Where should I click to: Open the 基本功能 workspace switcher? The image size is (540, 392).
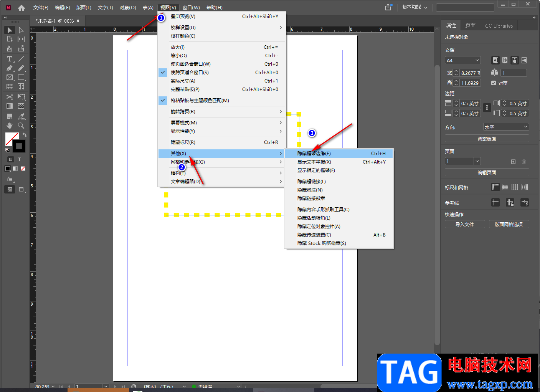tap(414, 7)
